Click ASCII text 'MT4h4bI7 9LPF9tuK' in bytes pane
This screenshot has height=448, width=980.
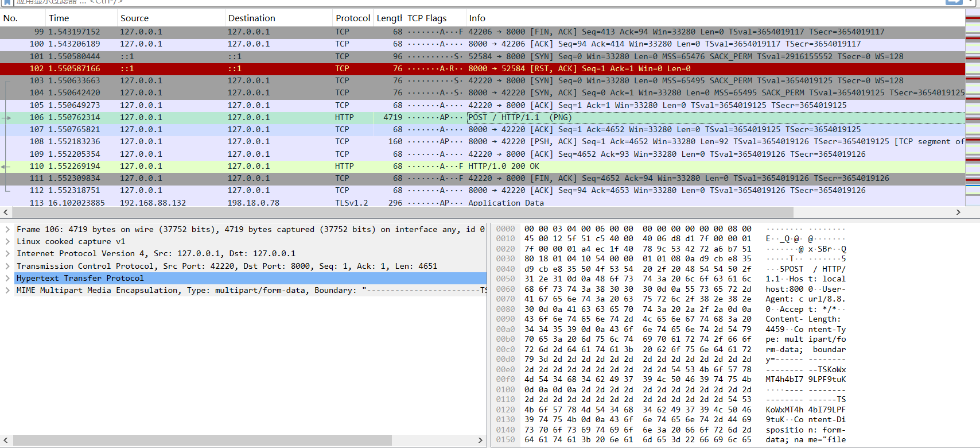pos(806,379)
